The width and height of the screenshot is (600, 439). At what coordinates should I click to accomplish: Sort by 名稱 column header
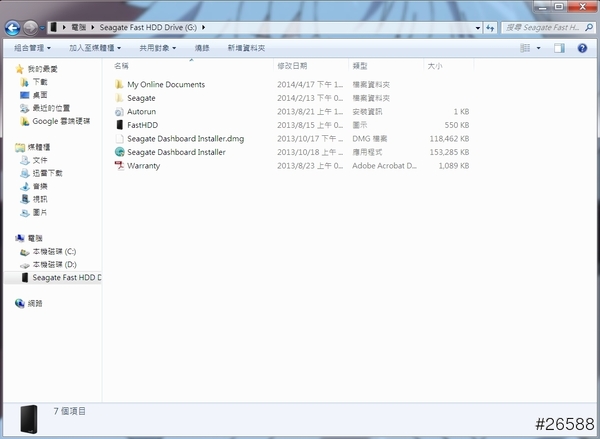[x=122, y=66]
